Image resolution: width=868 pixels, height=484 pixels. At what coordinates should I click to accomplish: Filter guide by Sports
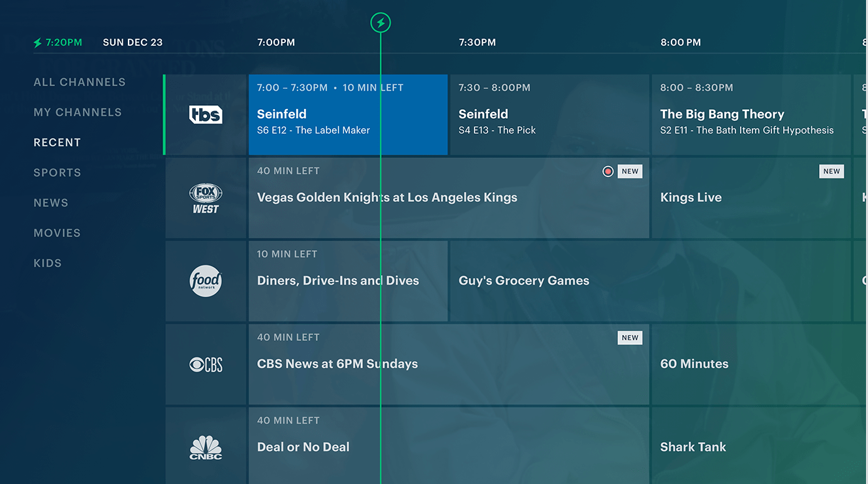[x=57, y=172]
